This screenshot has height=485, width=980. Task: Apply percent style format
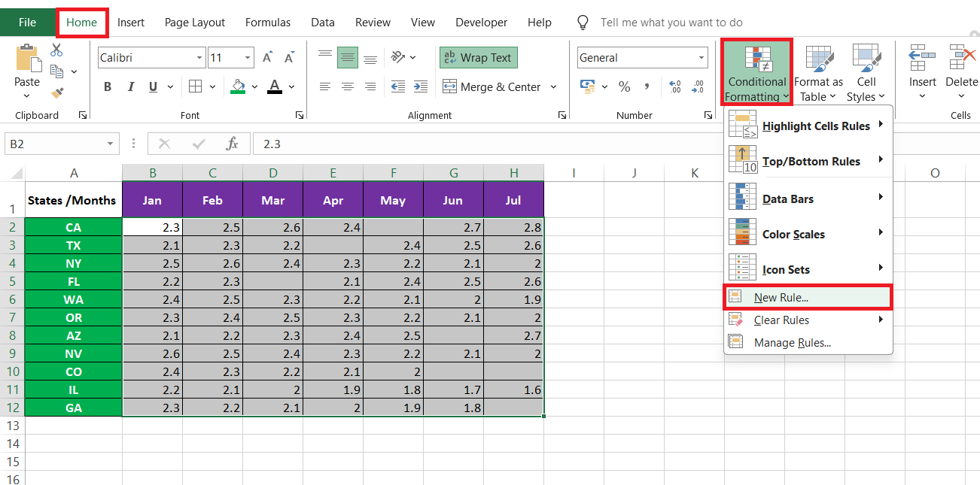(624, 87)
